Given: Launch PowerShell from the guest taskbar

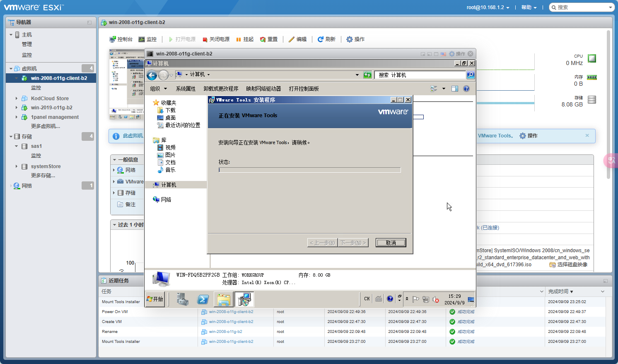Looking at the screenshot, I should tap(203, 299).
